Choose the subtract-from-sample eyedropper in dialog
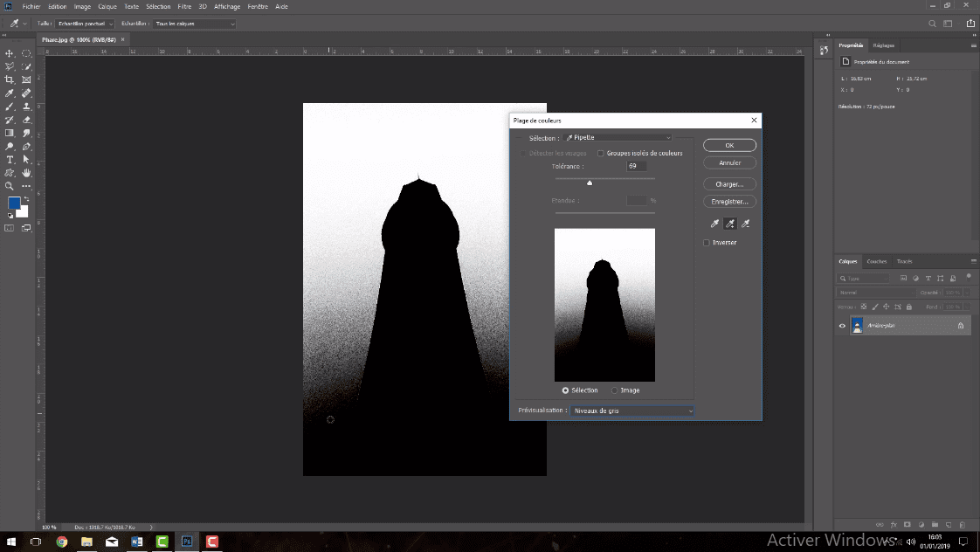The width and height of the screenshot is (980, 552). 745,224
